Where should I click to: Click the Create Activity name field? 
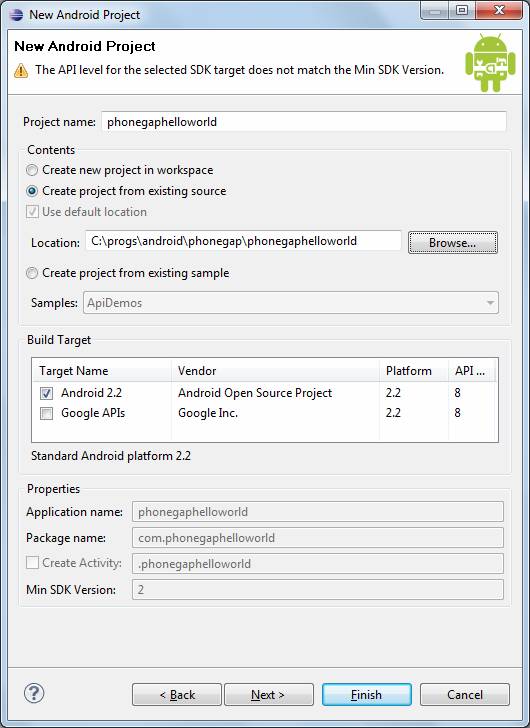click(x=318, y=564)
